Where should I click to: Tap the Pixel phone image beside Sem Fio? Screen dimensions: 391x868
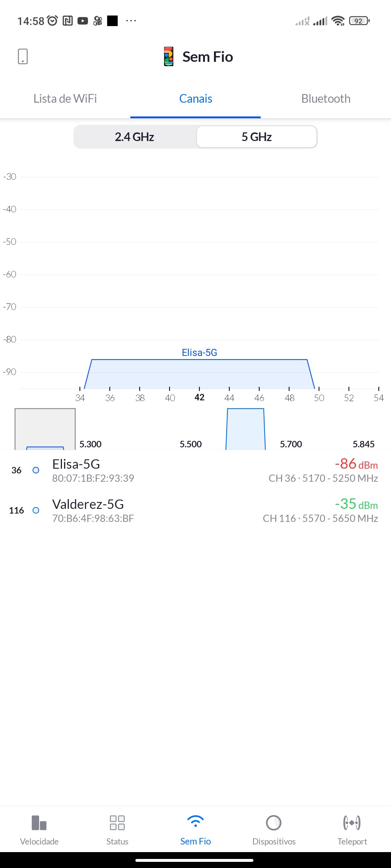(x=169, y=57)
